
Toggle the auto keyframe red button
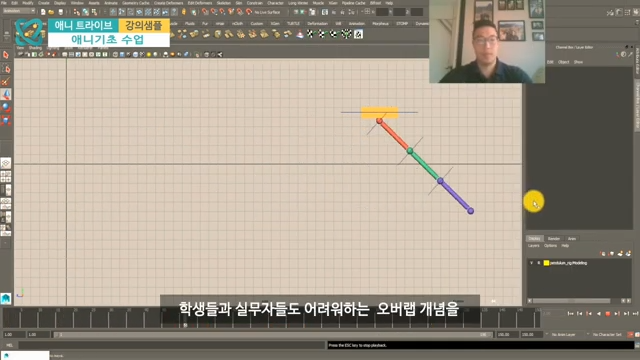[x=630, y=335]
